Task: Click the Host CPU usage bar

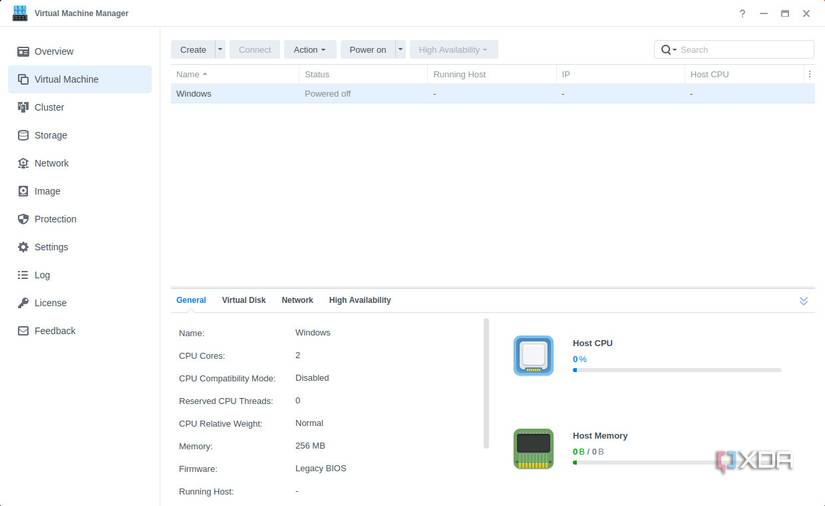Action: click(677, 370)
